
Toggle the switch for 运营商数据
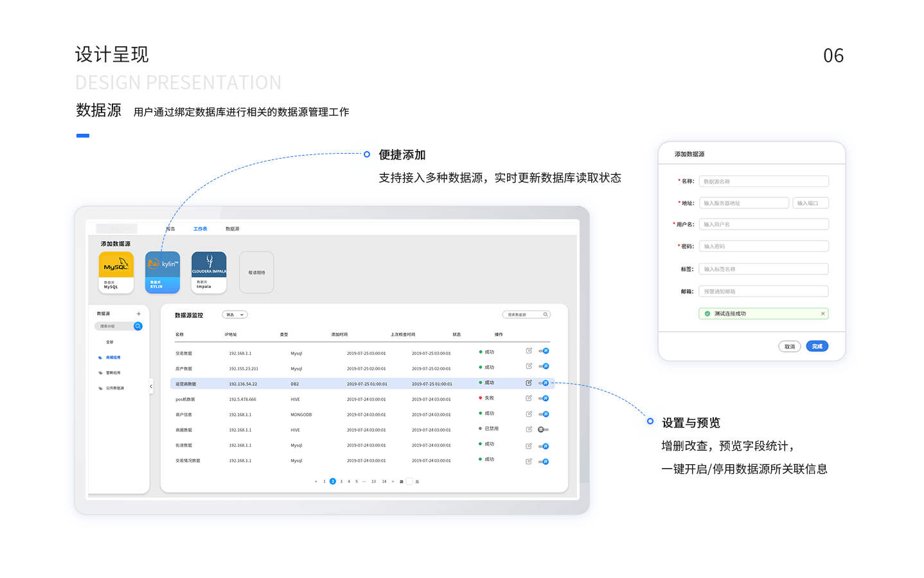pyautogui.click(x=544, y=383)
